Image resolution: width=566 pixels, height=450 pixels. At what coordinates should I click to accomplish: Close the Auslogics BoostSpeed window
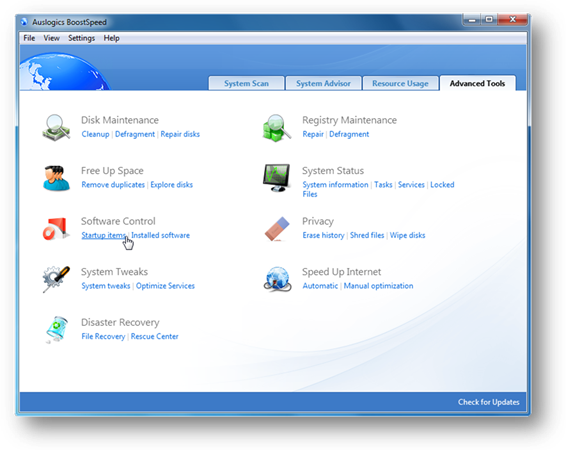click(x=513, y=20)
